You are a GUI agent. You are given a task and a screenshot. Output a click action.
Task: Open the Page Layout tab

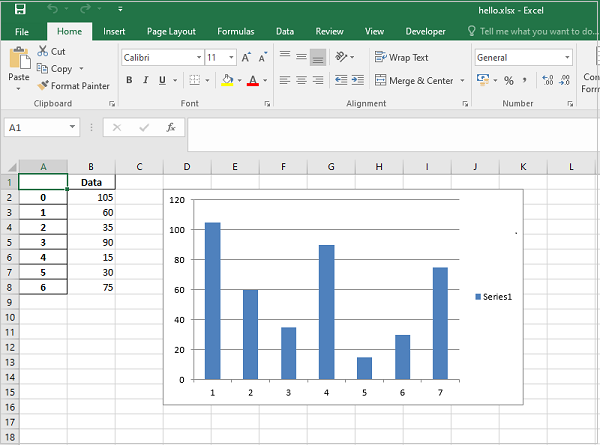[172, 31]
